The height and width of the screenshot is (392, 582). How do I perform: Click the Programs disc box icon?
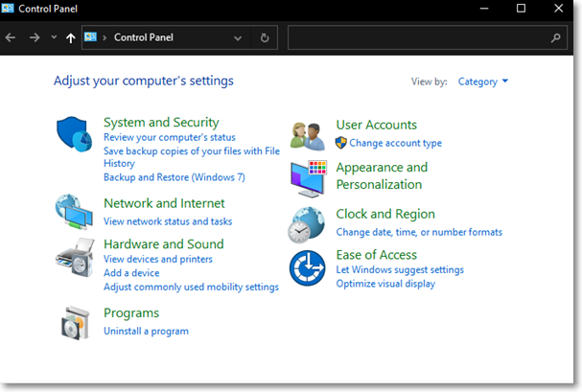coord(73,323)
